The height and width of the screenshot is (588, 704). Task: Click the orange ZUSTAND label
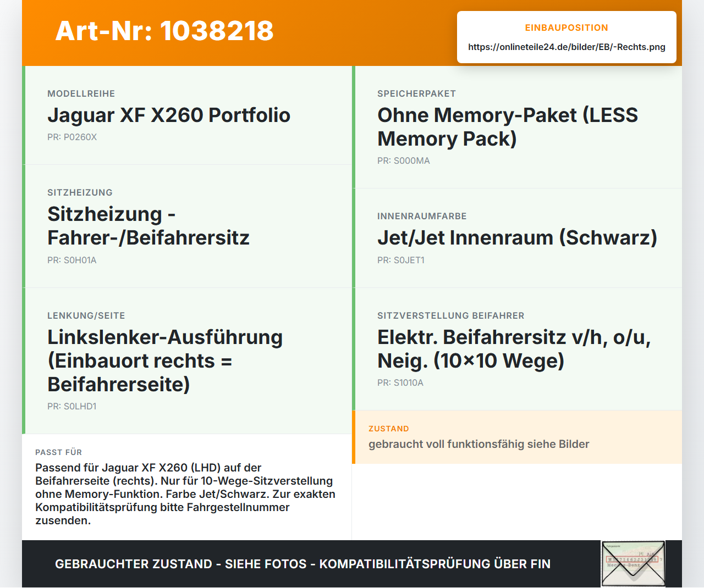tap(389, 429)
